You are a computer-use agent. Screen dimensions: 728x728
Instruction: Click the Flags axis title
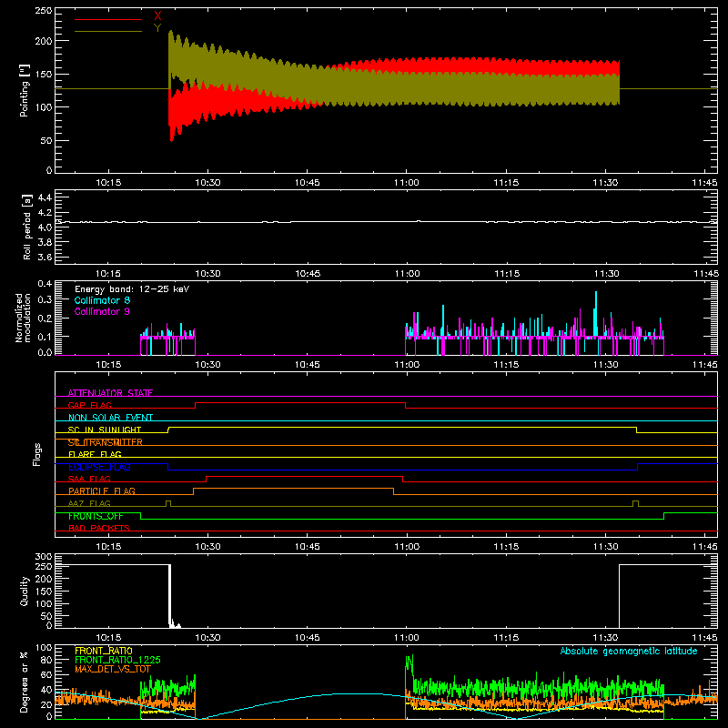point(36,454)
